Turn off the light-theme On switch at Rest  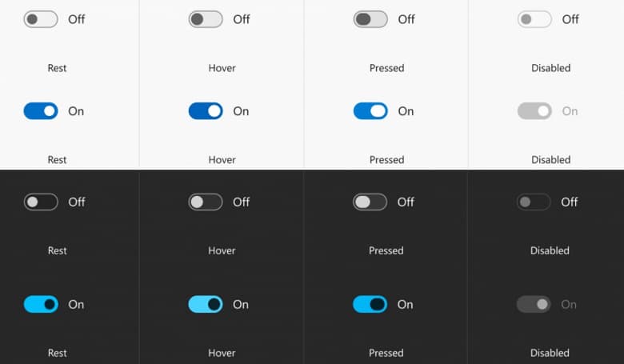point(41,111)
